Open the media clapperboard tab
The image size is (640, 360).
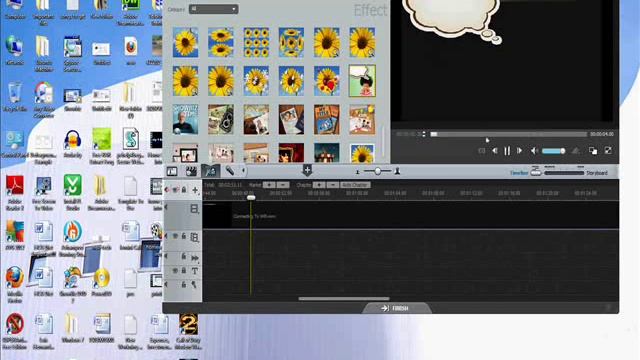coord(191,171)
